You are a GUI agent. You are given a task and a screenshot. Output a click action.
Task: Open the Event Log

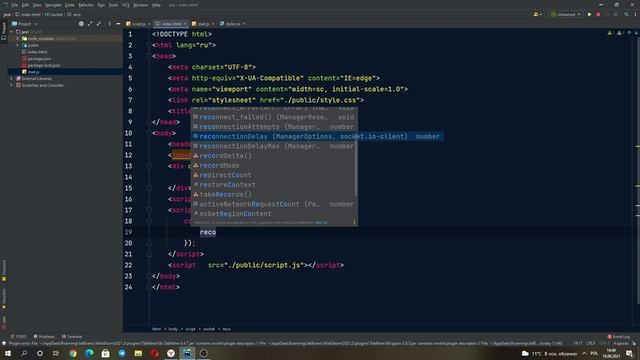619,337
